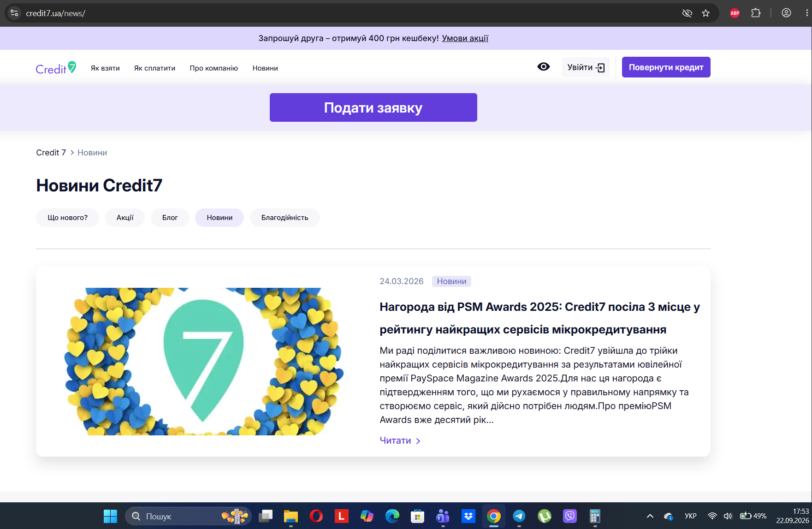View site information icon in address bar
The height and width of the screenshot is (529, 812).
[x=14, y=13]
